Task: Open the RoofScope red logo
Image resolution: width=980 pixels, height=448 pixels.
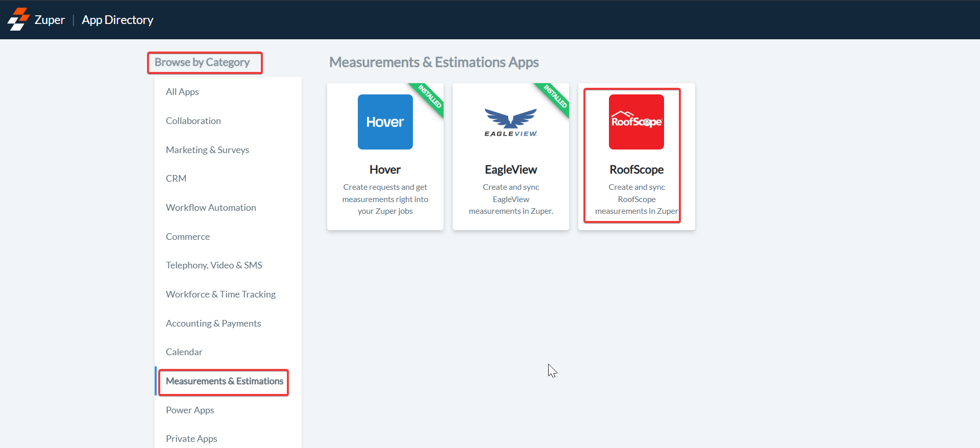Action: click(x=636, y=122)
